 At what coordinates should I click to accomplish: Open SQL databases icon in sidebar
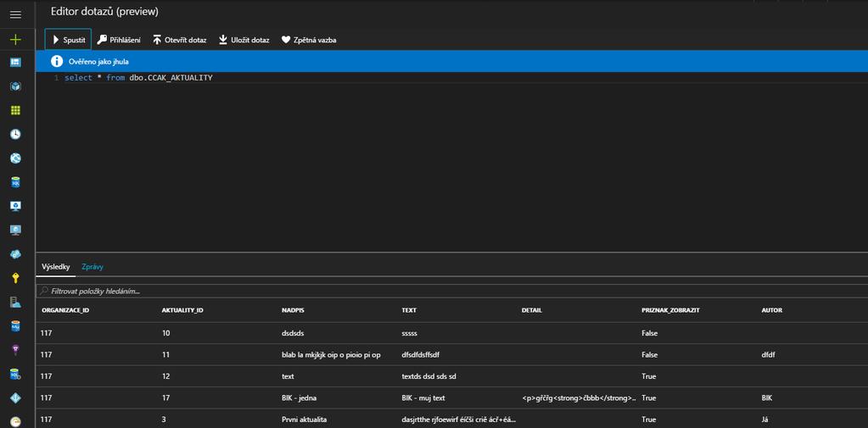pos(15,182)
